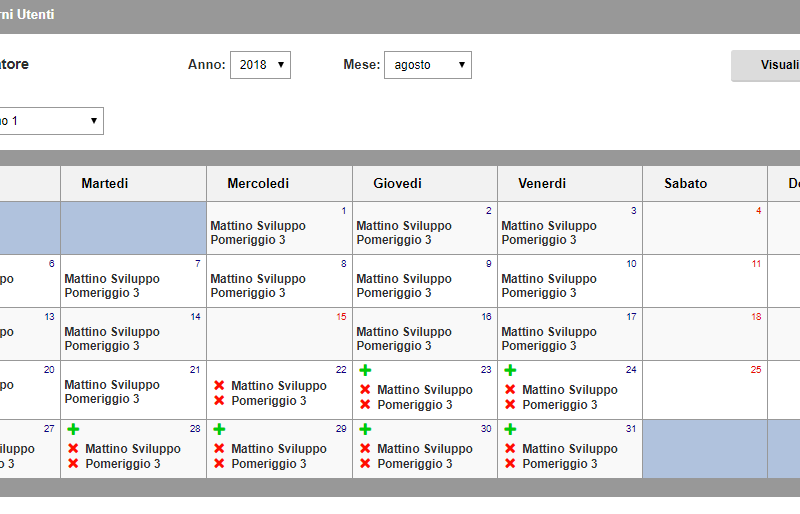Delete Mattino Sviluppo on day 22
The image size is (800, 514).
(x=219, y=385)
